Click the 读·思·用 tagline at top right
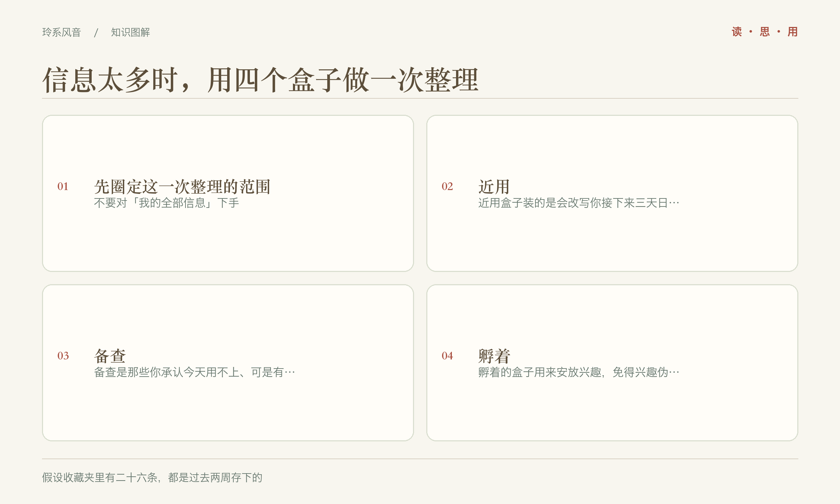The height and width of the screenshot is (504, 840). coord(765,32)
